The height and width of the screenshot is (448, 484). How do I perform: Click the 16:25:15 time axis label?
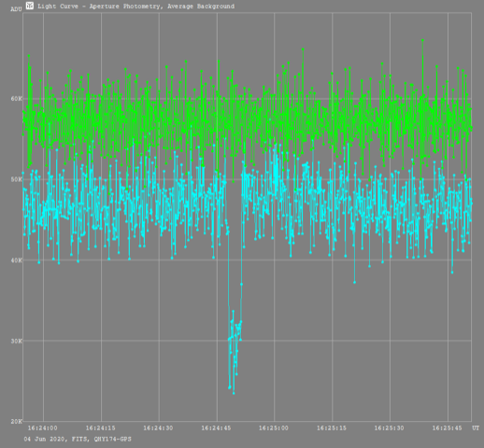coord(332,428)
